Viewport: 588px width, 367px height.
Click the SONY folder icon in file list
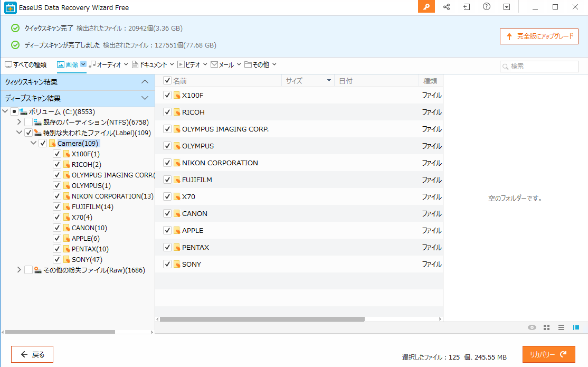(177, 264)
